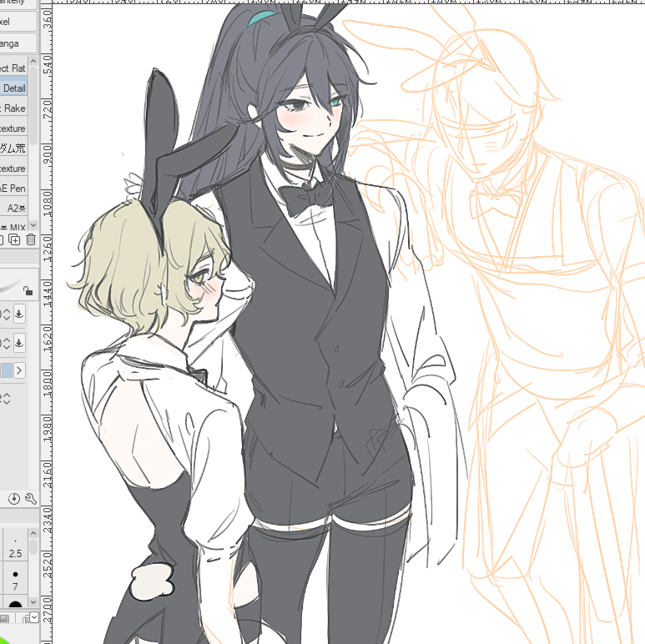The height and width of the screenshot is (644, 645).
Task: Open the sub tool group ending in 'anga'
Action: [x=18, y=43]
